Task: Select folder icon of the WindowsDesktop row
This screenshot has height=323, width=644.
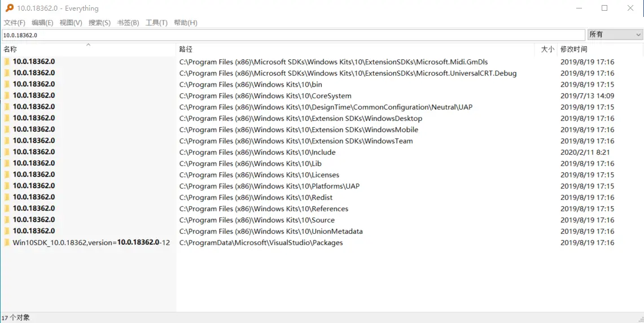Action: (x=7, y=119)
